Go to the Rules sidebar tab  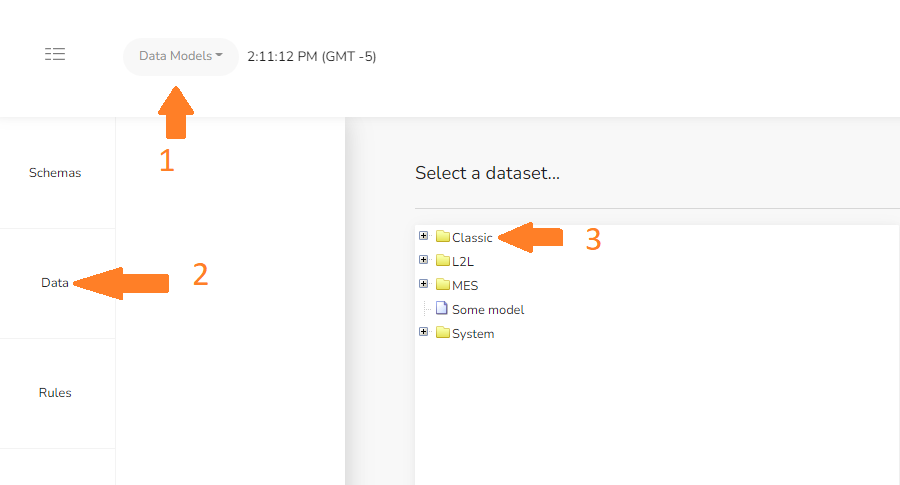coord(55,393)
